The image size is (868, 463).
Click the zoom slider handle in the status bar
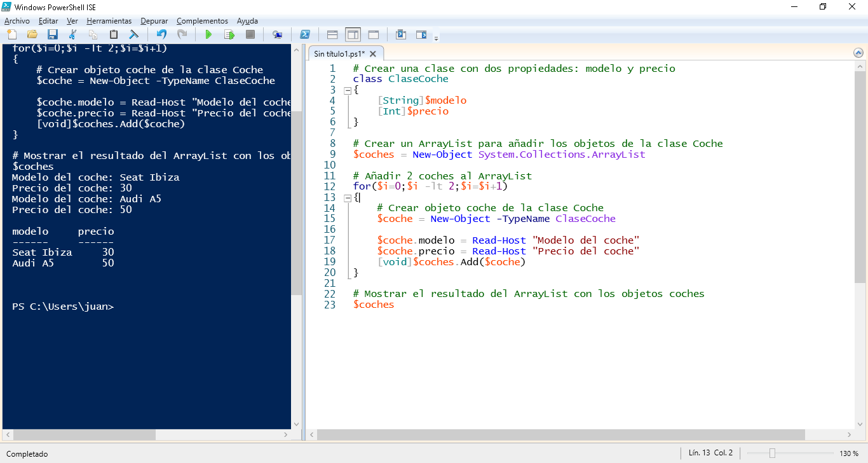point(772,453)
